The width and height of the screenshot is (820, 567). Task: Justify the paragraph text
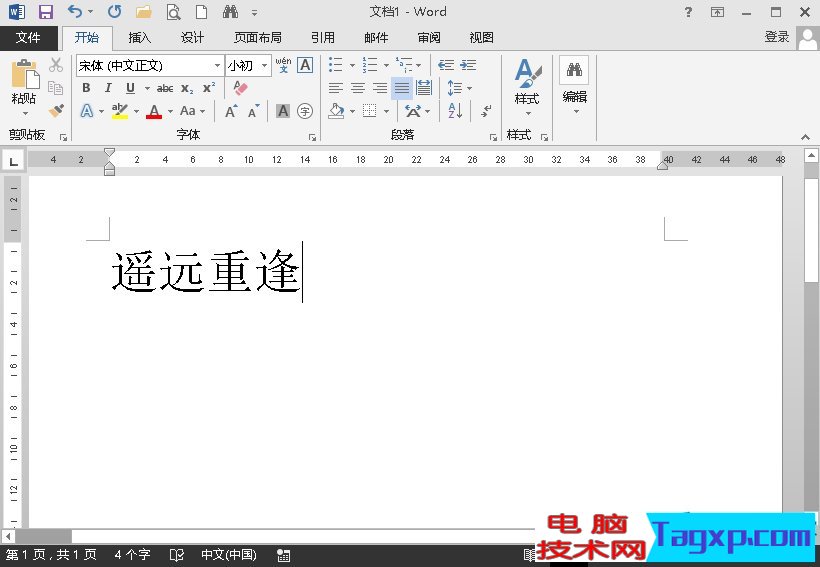pyautogui.click(x=402, y=88)
